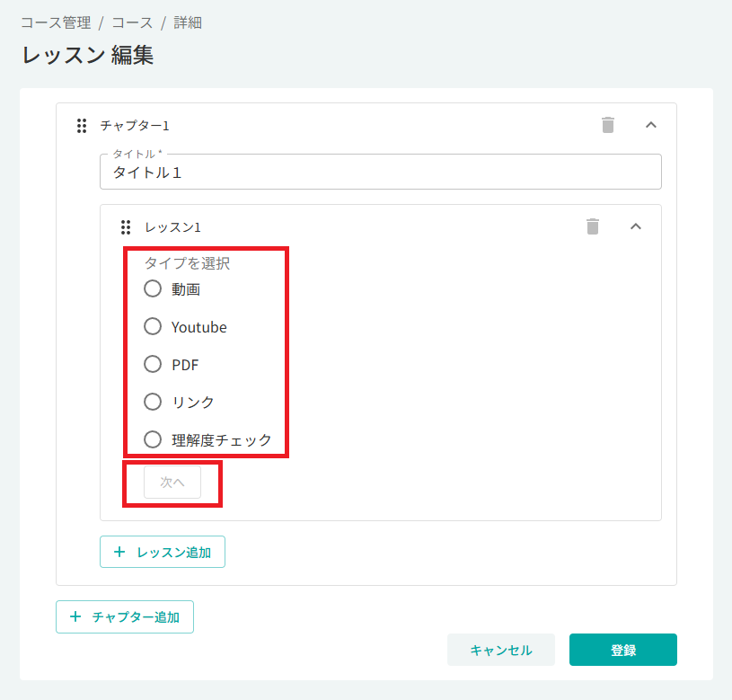Add a chapter with チャプター追加
Viewport: 732px width, 700px height.
[x=125, y=616]
